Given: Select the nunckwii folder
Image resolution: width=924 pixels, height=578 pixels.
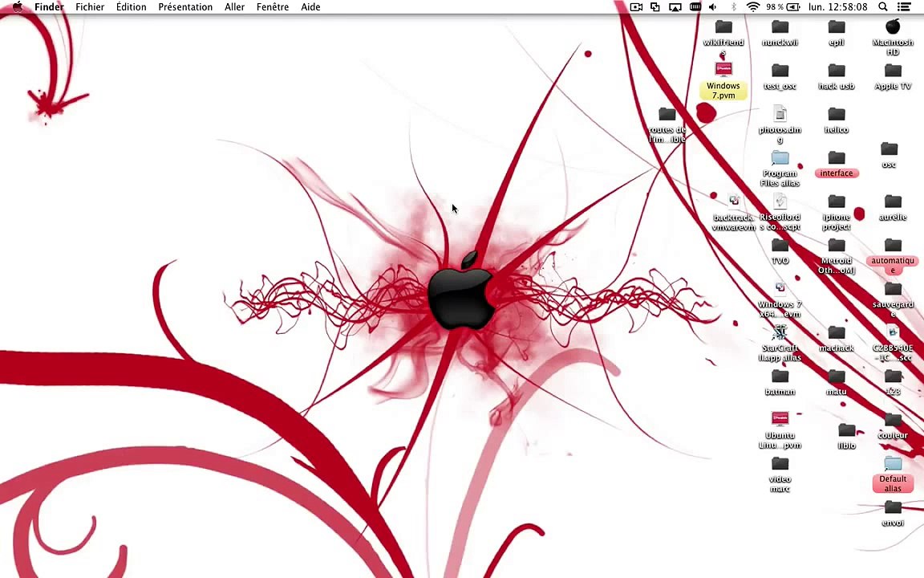Looking at the screenshot, I should (x=780, y=27).
